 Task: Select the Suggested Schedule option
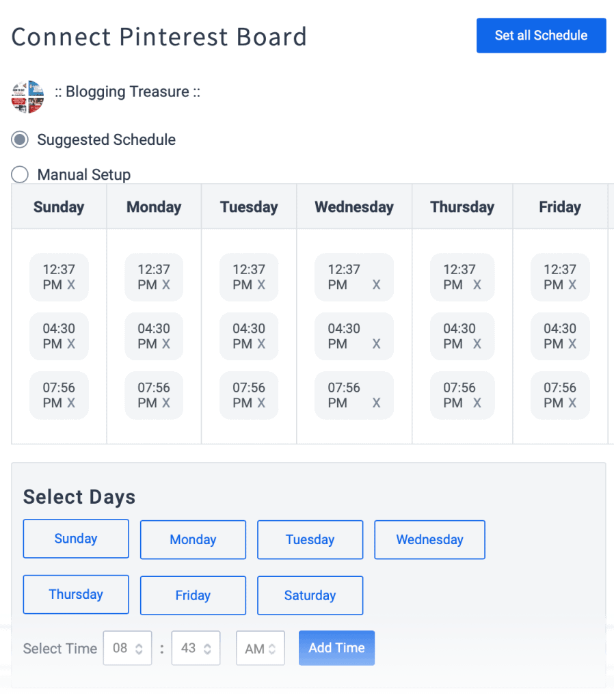tap(19, 139)
